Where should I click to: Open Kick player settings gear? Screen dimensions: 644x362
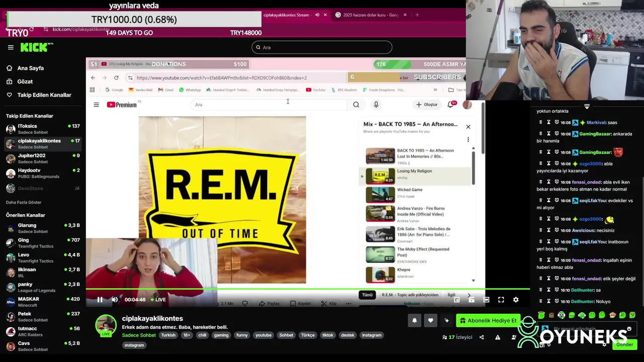516,300
